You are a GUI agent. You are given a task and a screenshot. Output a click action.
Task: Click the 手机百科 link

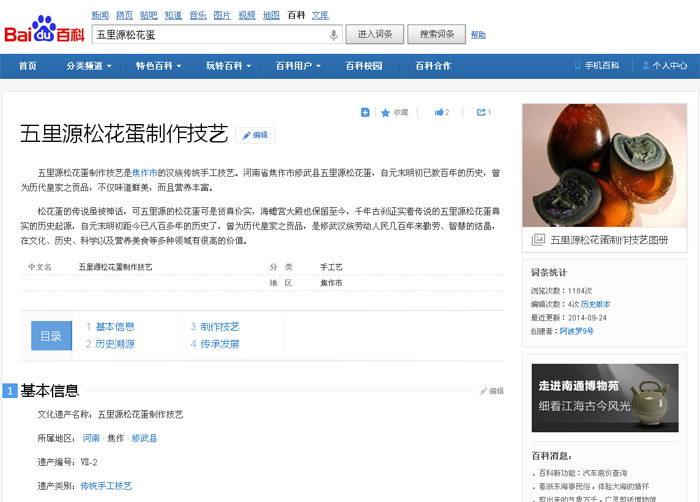[602, 66]
